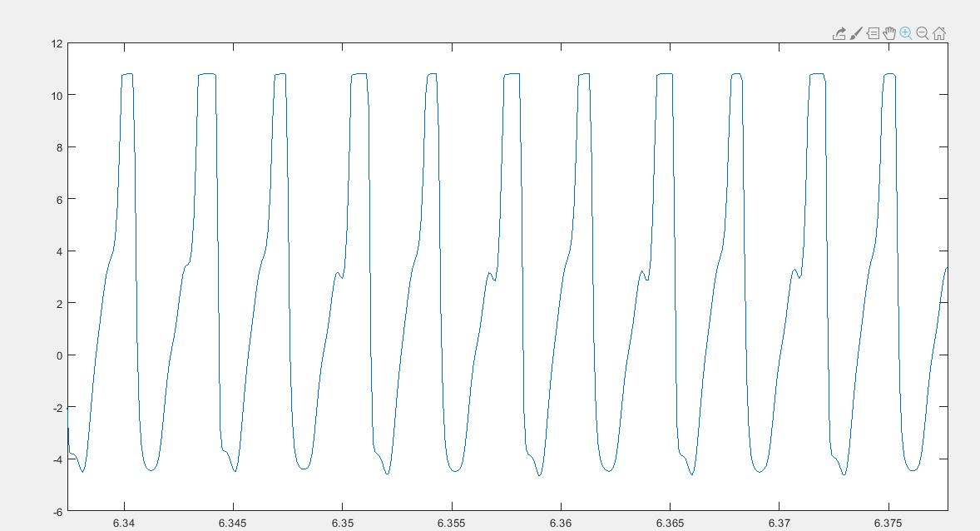The width and height of the screenshot is (980, 531).
Task: Toggle the Zoom In magnifier
Action: pos(906,33)
